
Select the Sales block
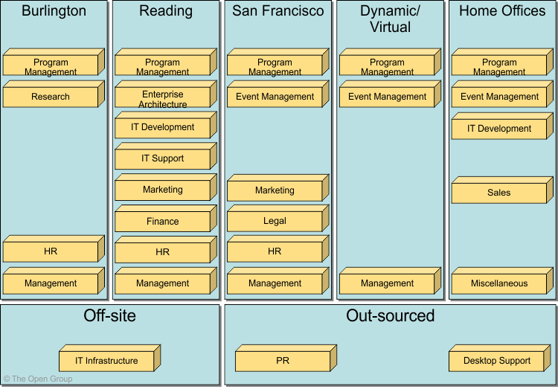[x=502, y=190]
